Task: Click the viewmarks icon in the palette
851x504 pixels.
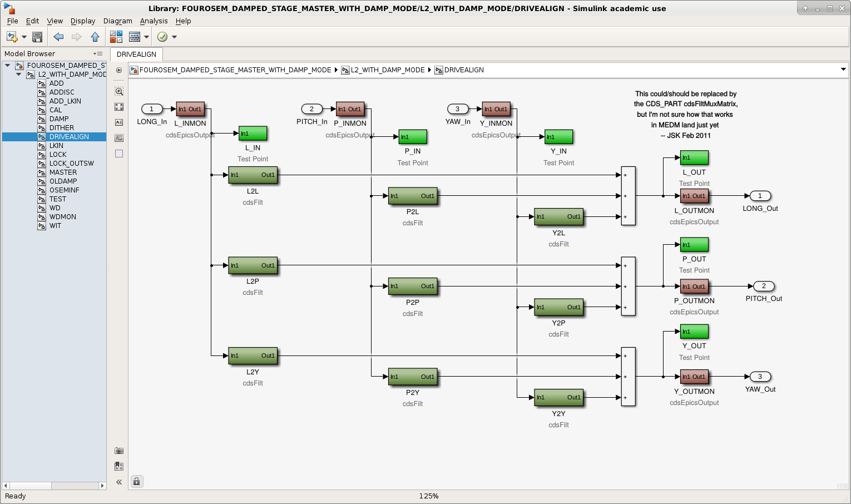Action: 119,466
